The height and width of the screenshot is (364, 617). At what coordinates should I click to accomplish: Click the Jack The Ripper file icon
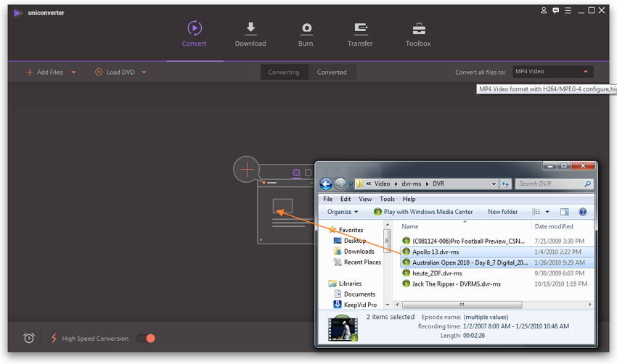click(x=406, y=284)
